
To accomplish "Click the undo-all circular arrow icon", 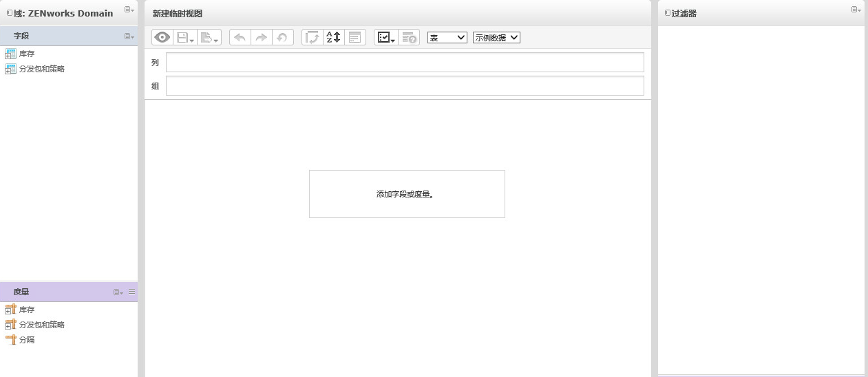I will [282, 37].
